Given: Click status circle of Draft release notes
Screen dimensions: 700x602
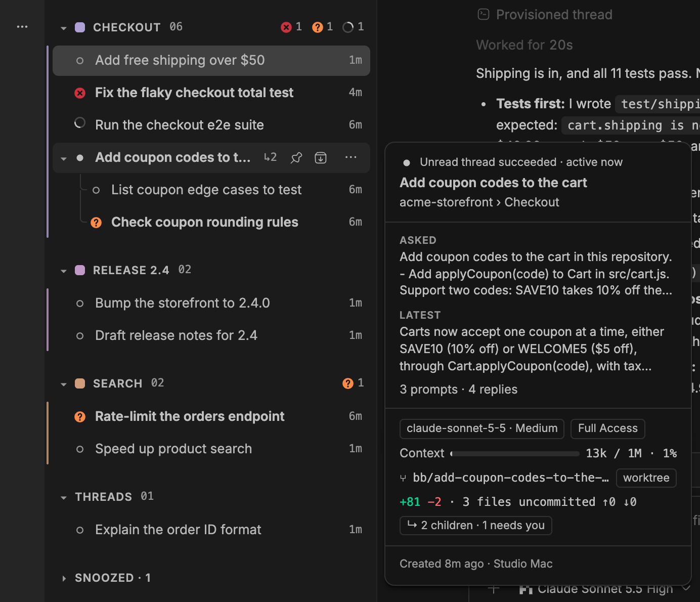Looking at the screenshot, I should coord(80,336).
